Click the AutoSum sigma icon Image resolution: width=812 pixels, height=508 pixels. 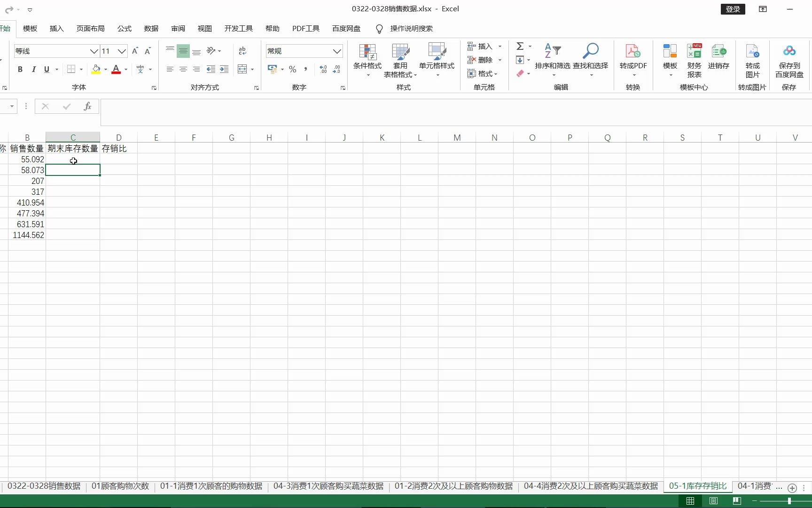click(520, 46)
